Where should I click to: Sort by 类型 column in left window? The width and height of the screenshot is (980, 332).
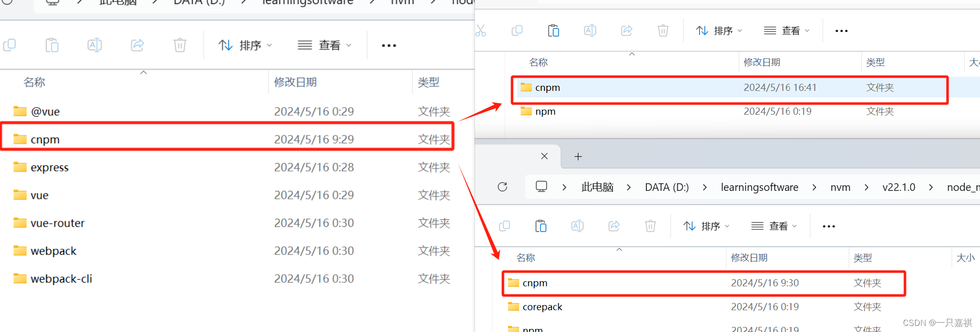429,82
